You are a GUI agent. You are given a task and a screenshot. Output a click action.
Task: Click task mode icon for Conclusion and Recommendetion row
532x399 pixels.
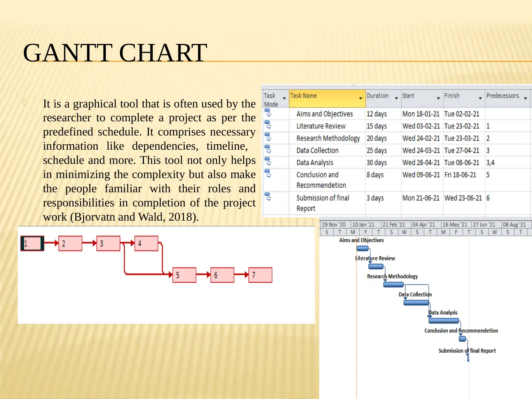pos(268,173)
